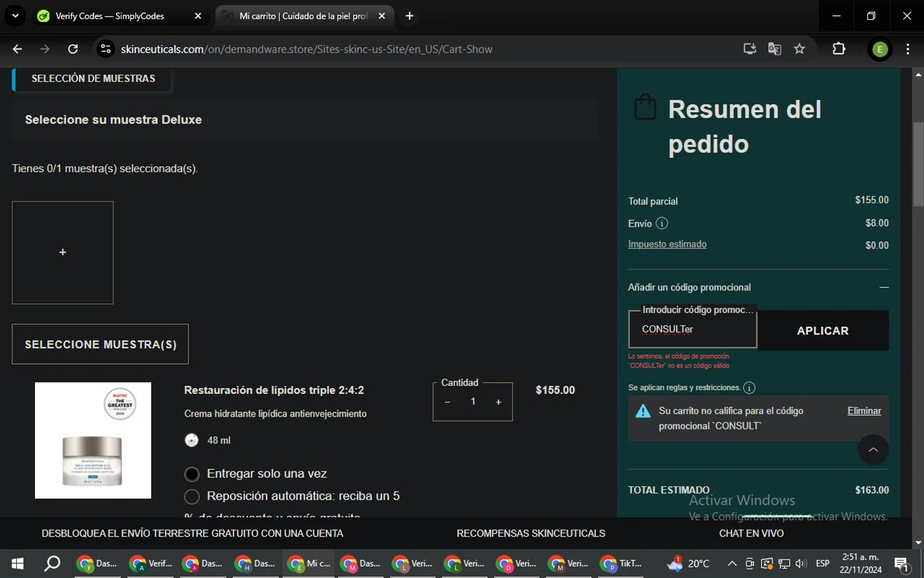Increase quantity with the plus button
Screen dimensions: 924x578
[x=498, y=402]
